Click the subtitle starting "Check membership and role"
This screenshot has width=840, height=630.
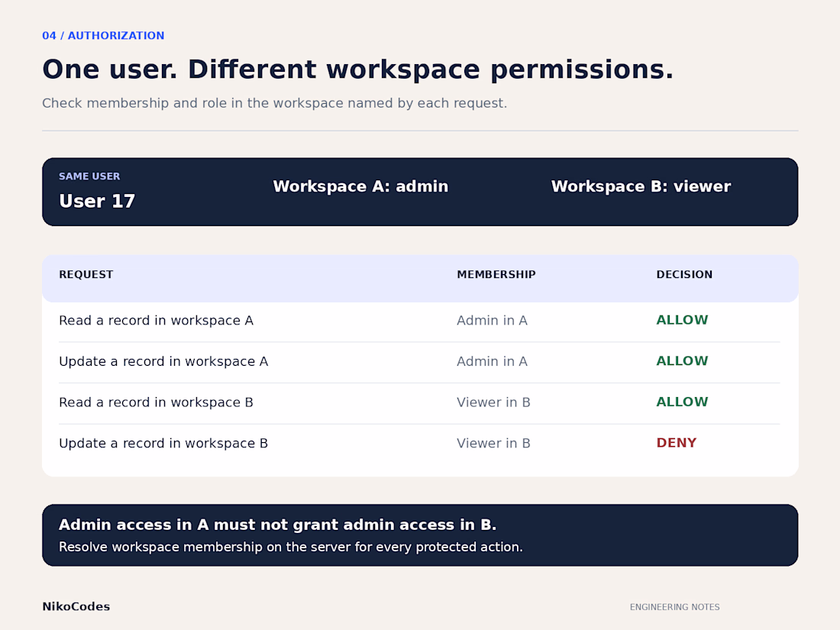274,103
